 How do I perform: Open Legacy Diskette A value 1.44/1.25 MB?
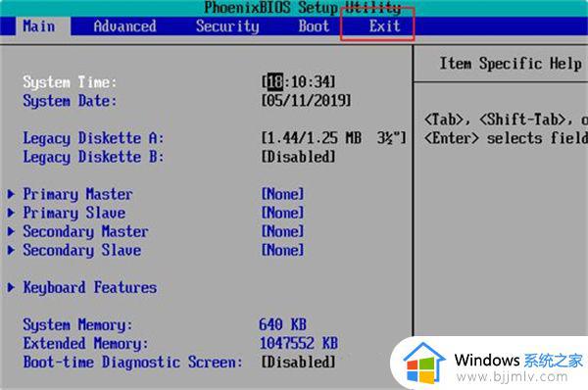click(x=334, y=138)
